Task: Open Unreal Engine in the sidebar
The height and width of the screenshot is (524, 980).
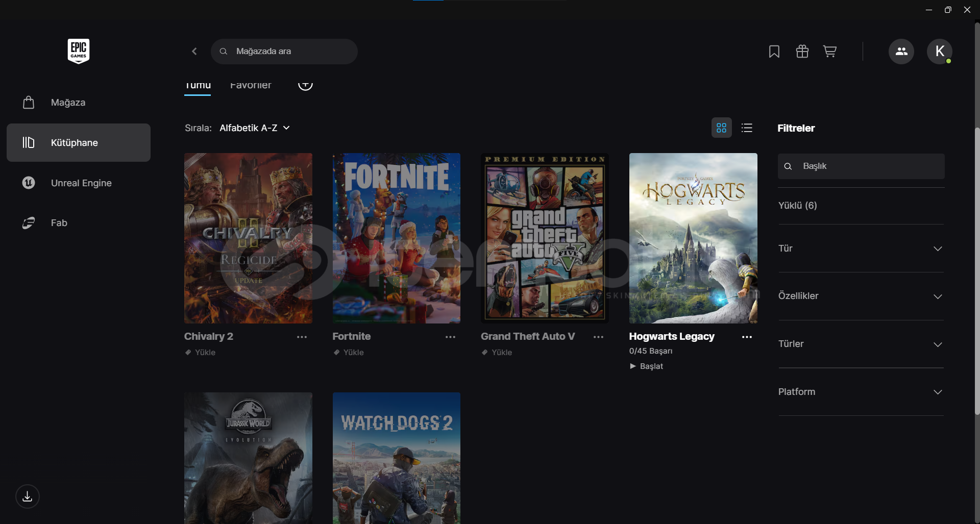Action: point(79,183)
